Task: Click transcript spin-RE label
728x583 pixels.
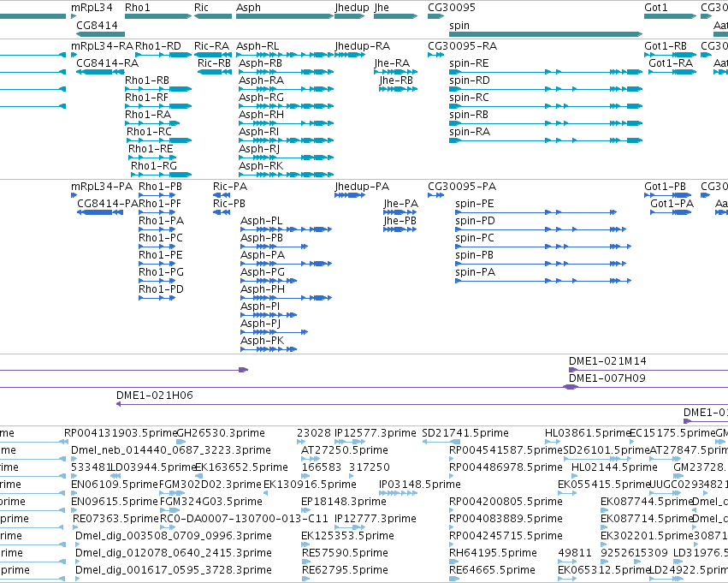Action: (x=469, y=63)
